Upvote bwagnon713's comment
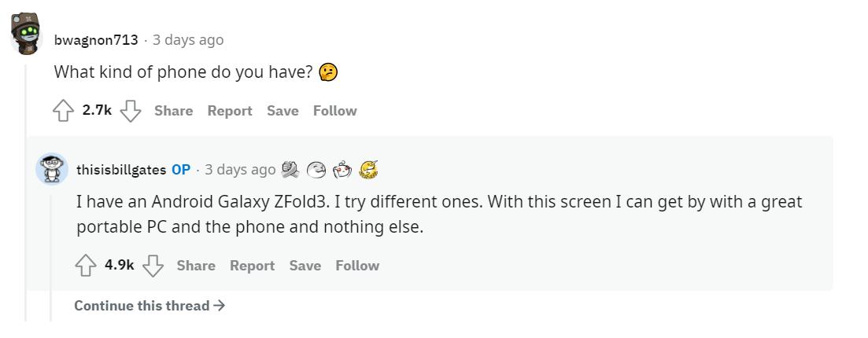The width and height of the screenshot is (868, 338). coord(63,111)
